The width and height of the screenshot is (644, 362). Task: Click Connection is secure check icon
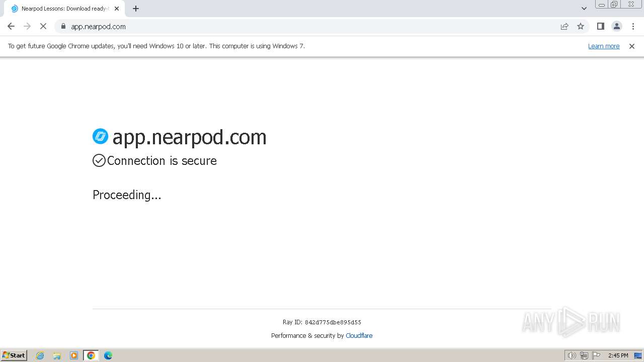(99, 160)
